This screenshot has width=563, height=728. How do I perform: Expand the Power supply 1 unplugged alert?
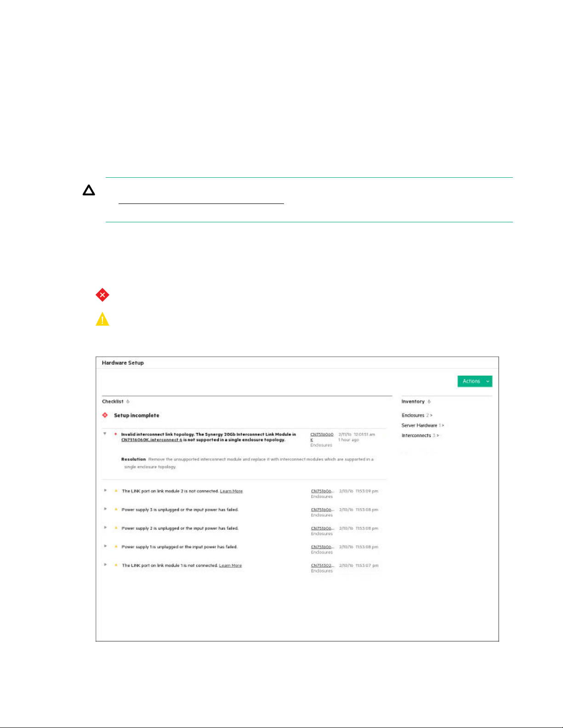(x=105, y=546)
